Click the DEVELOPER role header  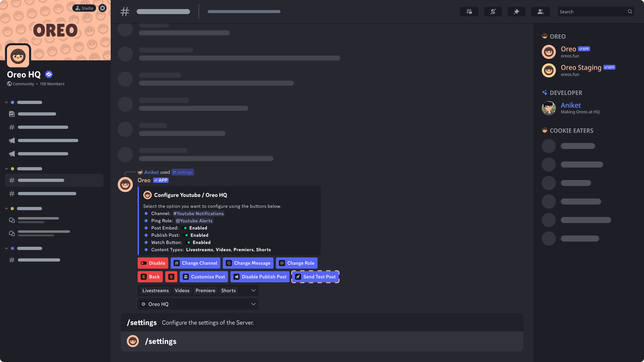pos(562,93)
